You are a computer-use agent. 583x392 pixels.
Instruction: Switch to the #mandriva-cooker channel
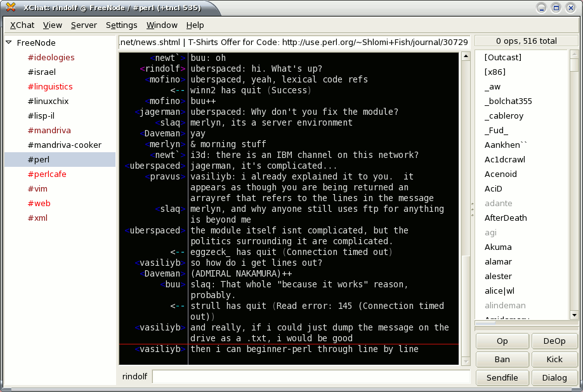(64, 145)
